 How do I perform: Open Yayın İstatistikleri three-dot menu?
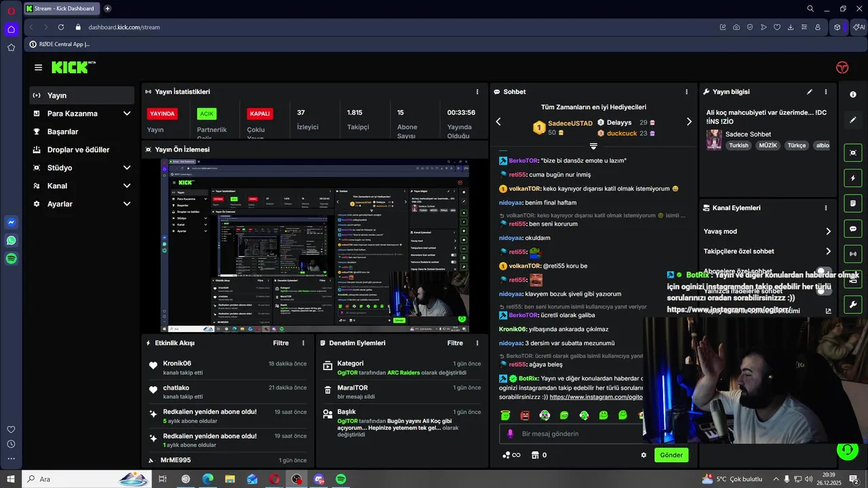(477, 91)
